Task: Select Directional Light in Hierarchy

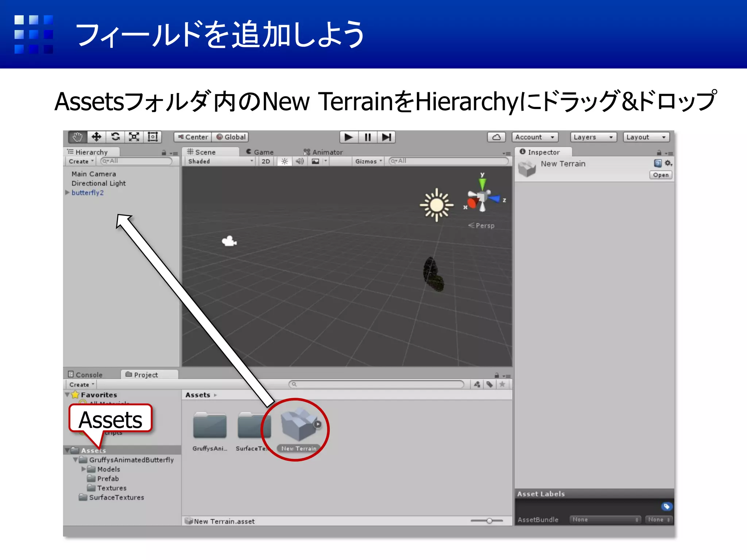Action: (98, 183)
